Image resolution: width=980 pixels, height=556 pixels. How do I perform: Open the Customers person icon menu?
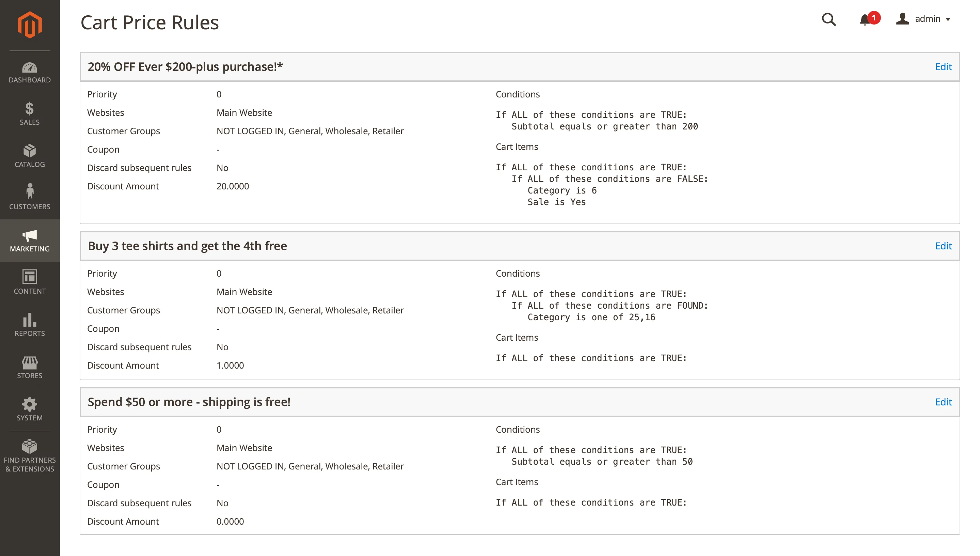[x=30, y=197]
